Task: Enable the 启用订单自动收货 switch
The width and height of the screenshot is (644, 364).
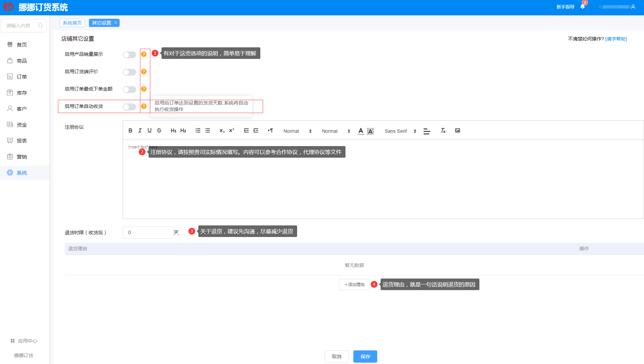Action: [x=129, y=107]
